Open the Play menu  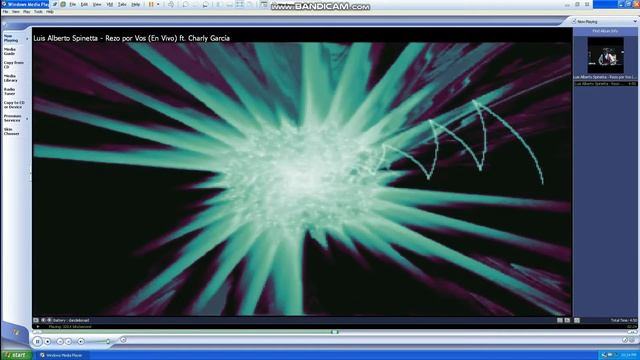tap(27, 12)
